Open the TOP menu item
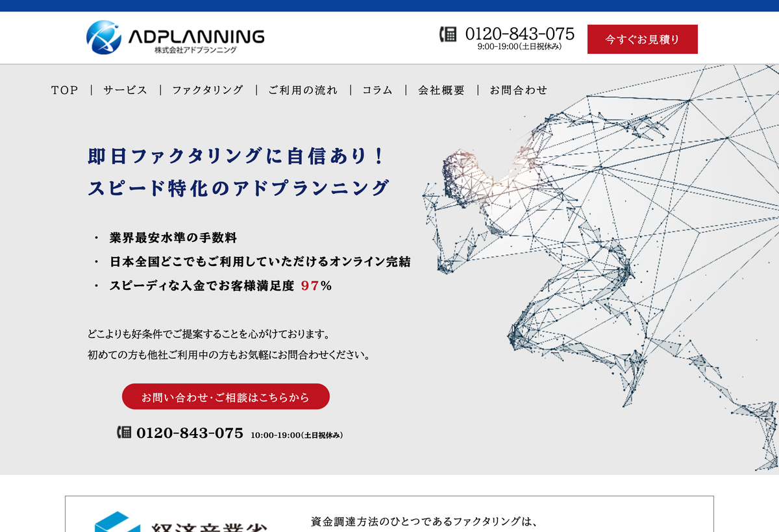The width and height of the screenshot is (779, 532). 64,90
